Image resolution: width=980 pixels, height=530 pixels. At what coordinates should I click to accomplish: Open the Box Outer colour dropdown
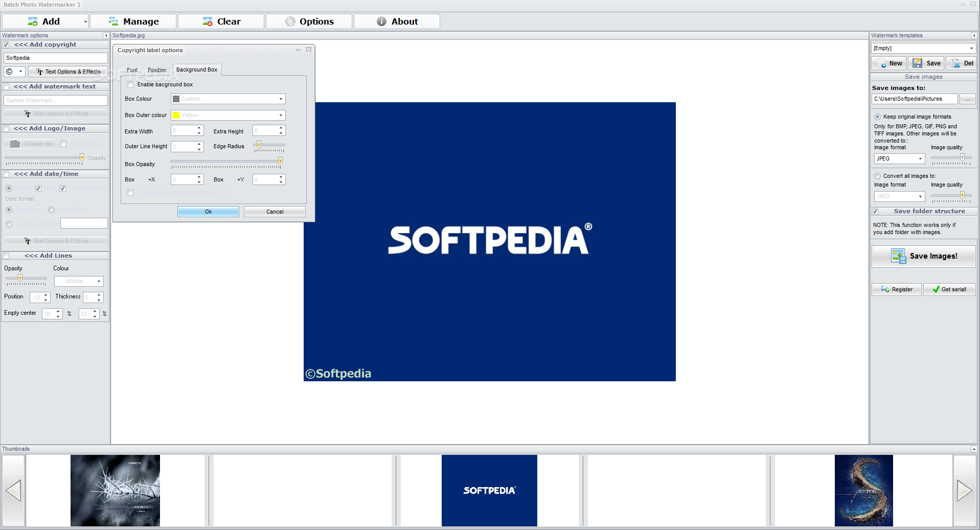(x=228, y=115)
